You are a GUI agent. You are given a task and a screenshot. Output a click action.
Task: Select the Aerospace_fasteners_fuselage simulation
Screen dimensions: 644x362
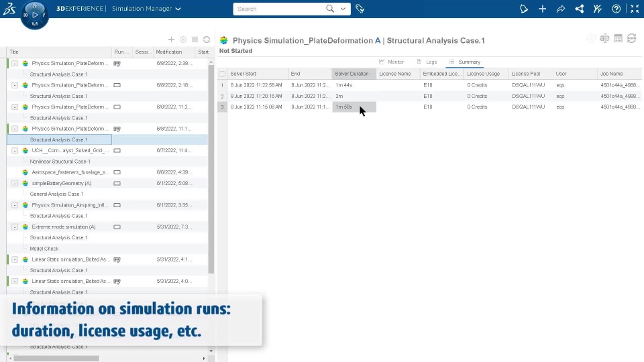pyautogui.click(x=70, y=172)
